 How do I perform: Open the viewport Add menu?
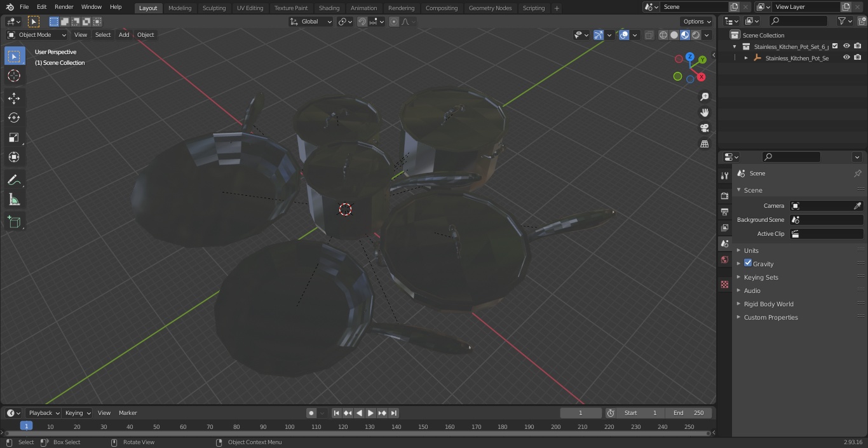click(x=124, y=35)
